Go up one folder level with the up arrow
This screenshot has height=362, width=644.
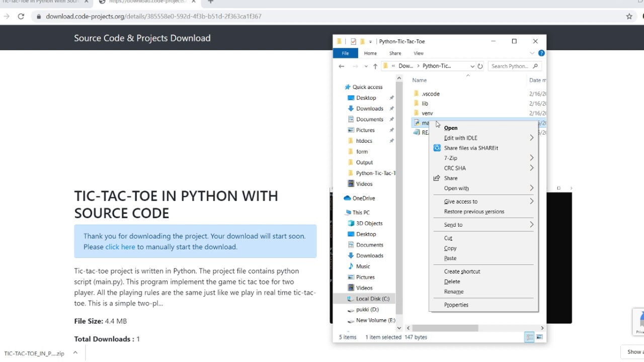375,66
